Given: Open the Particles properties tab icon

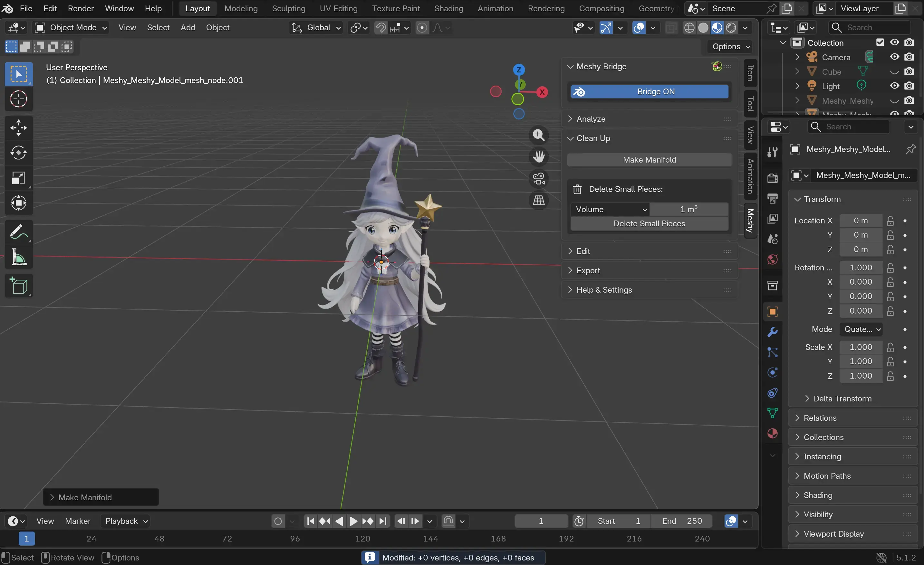Looking at the screenshot, I should pyautogui.click(x=773, y=352).
